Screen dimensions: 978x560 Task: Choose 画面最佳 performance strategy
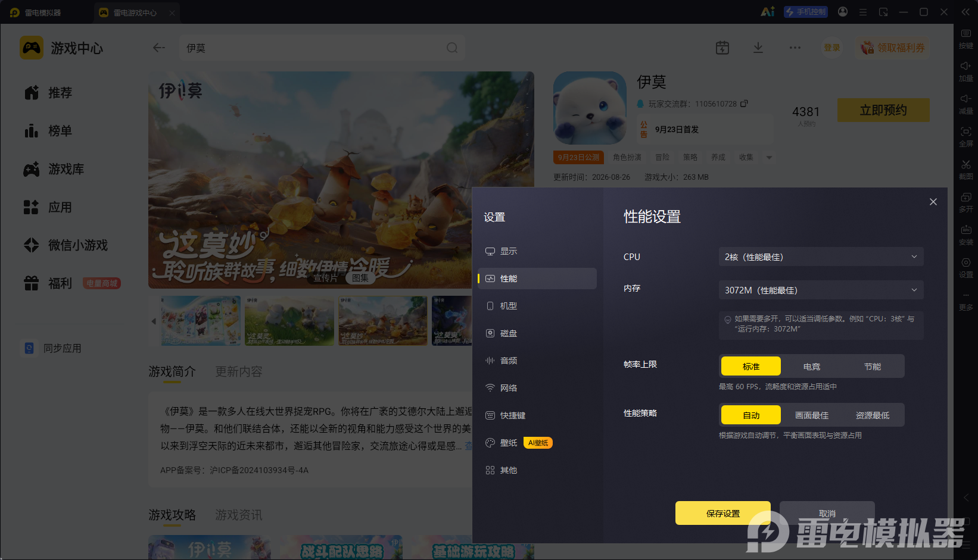812,415
